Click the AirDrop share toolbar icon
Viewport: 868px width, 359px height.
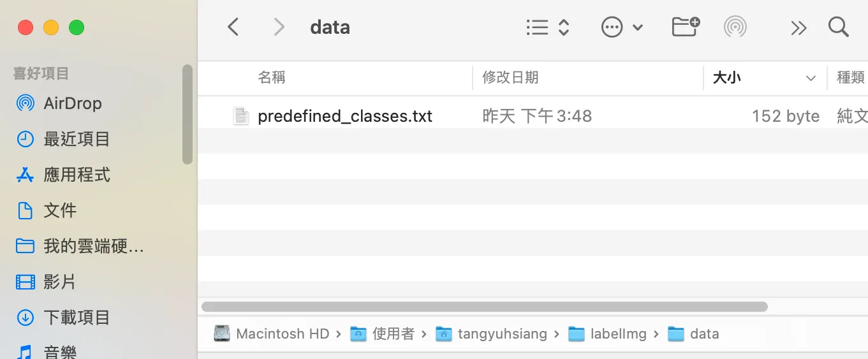(x=735, y=27)
